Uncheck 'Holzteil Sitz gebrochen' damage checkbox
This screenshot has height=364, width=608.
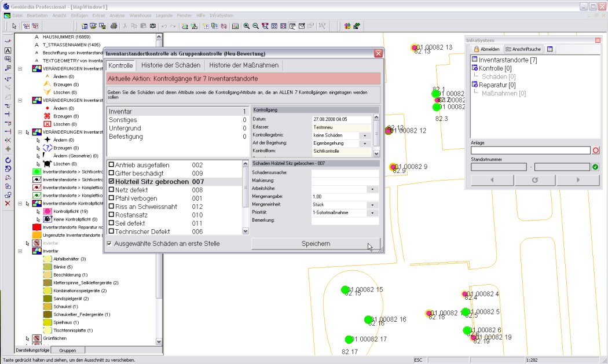[x=112, y=182]
